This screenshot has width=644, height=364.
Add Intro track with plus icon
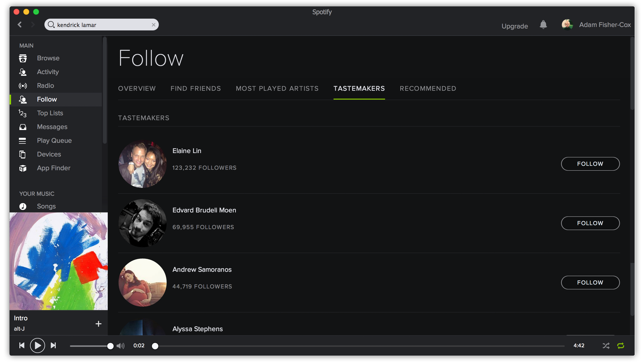coord(98,324)
